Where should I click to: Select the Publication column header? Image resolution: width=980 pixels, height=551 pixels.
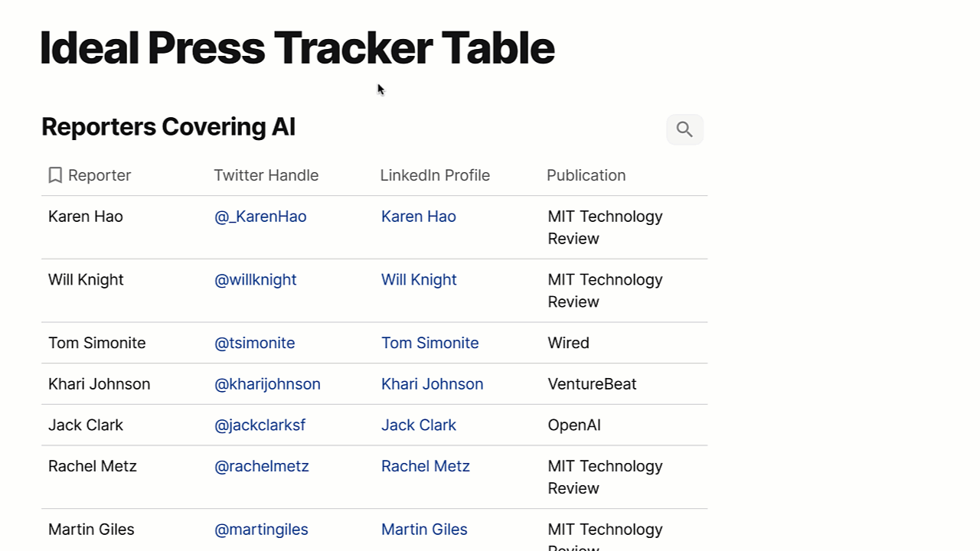[x=586, y=175]
